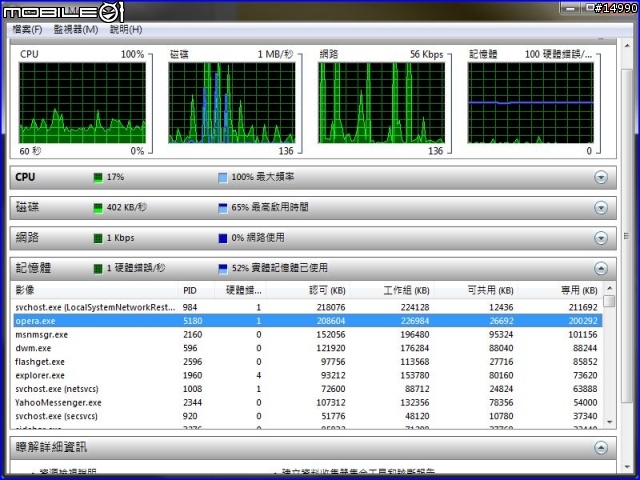640x480 pixels.
Task: Click the 瞭解詳細資訊 header title
Action: point(51,447)
